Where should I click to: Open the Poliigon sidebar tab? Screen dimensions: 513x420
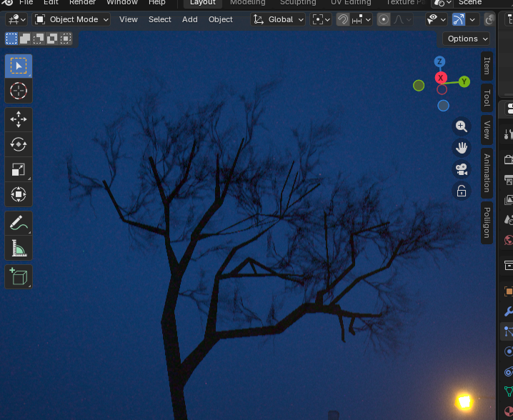point(487,223)
